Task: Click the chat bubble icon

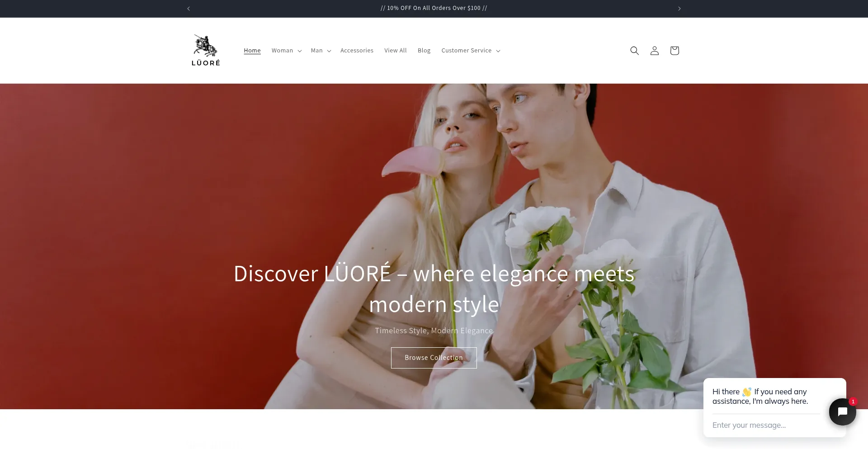Action: pos(842,412)
